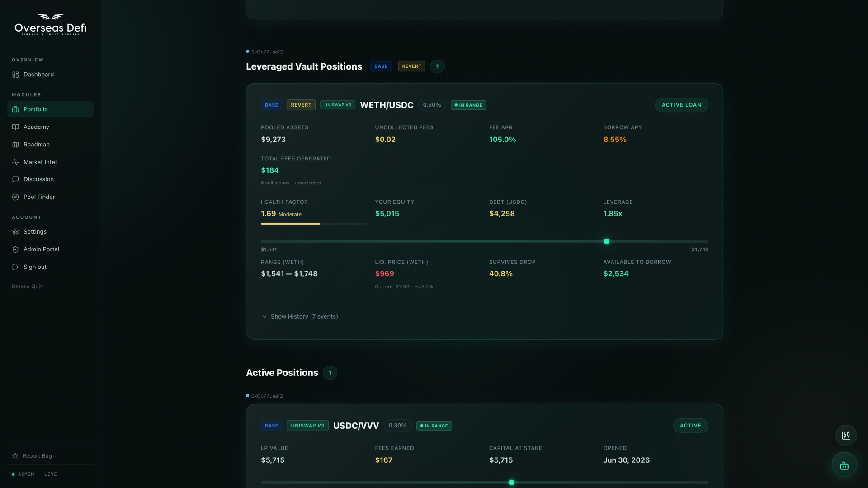Image resolution: width=868 pixels, height=488 pixels.
Task: Click the 0xCb77...aa12 address below Active Positions
Action: [x=267, y=396]
